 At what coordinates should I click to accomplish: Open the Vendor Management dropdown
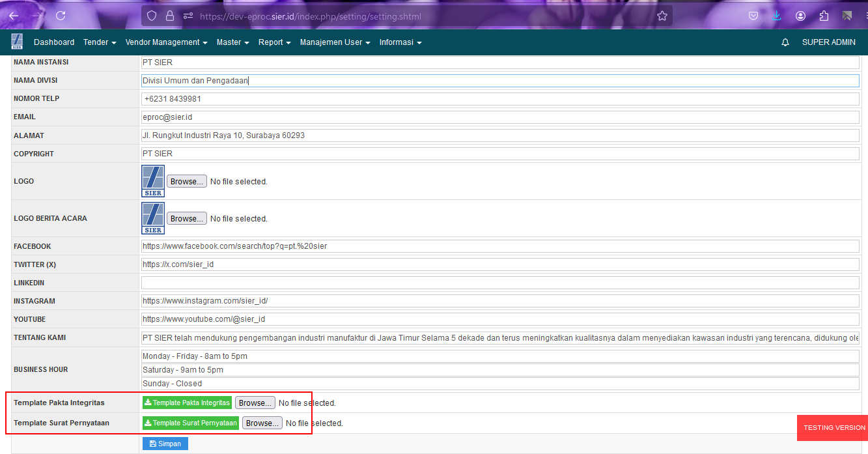(x=166, y=42)
